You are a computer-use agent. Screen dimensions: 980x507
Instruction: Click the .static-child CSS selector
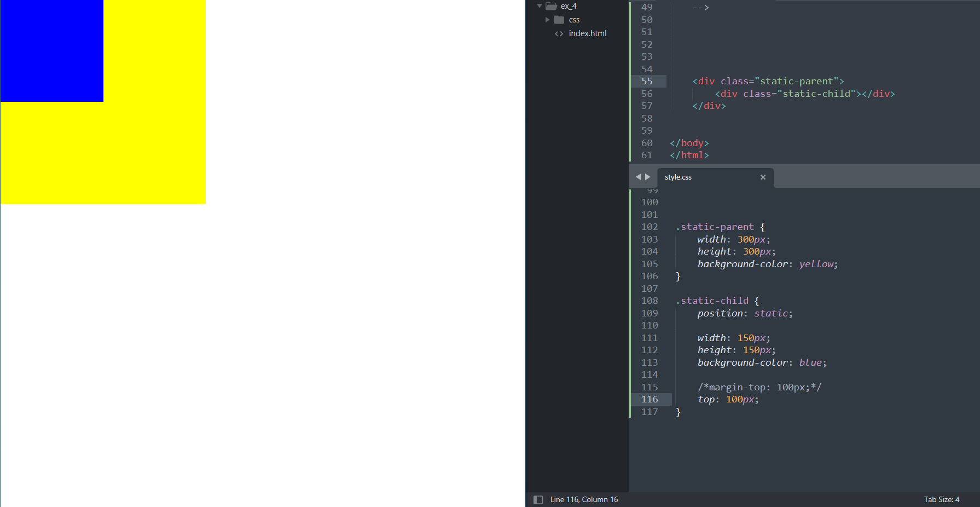pos(712,301)
